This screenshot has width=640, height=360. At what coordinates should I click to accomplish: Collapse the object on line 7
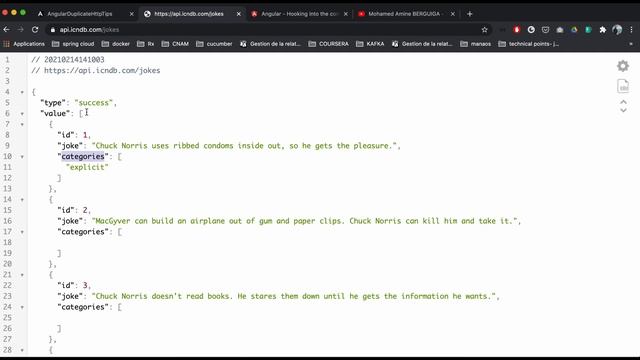tap(22, 124)
